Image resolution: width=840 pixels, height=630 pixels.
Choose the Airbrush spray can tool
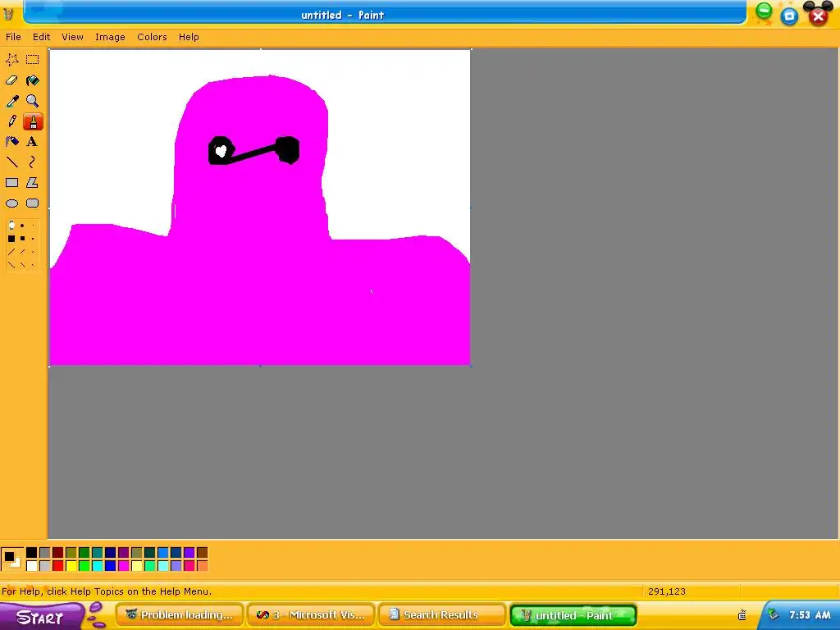coord(11,141)
